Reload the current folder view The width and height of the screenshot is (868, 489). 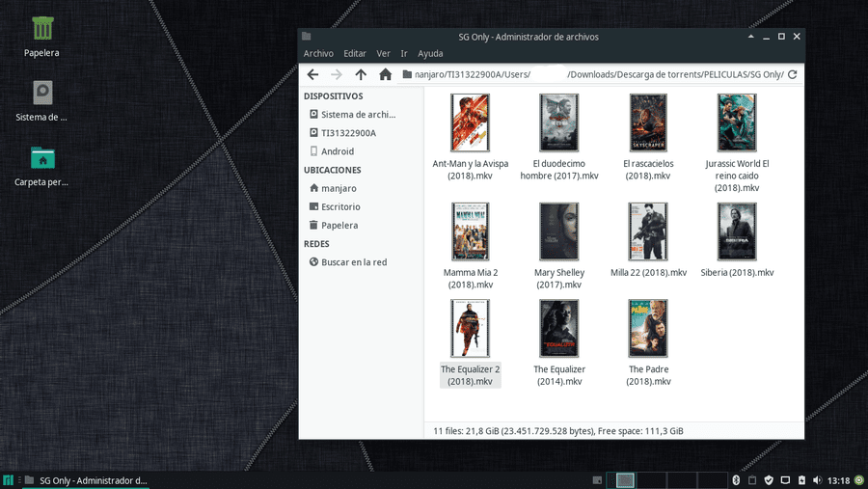793,74
